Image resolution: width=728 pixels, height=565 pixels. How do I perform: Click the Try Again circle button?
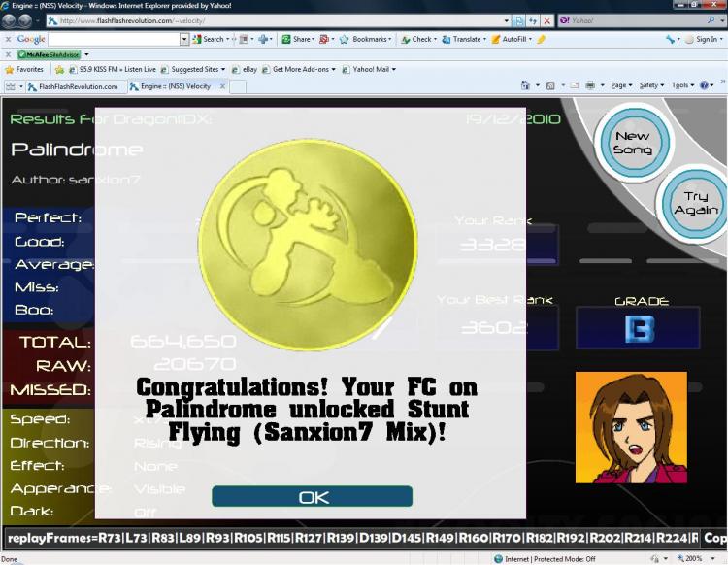pyautogui.click(x=696, y=203)
